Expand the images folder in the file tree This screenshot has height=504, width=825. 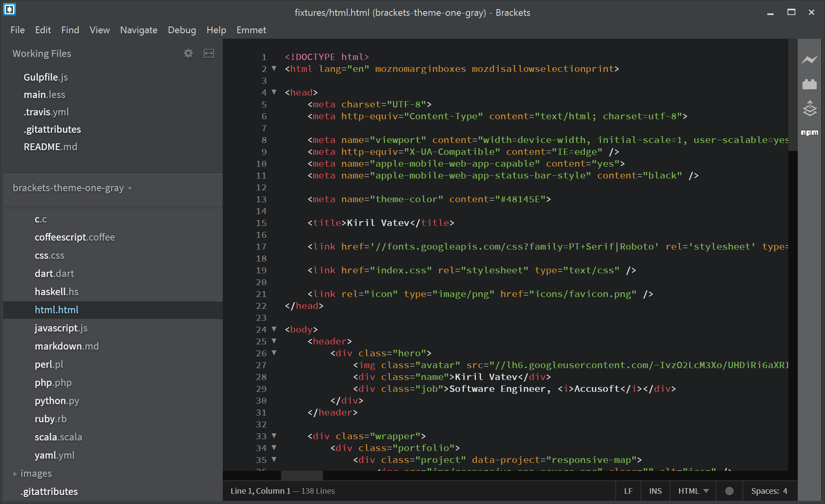tap(15, 473)
